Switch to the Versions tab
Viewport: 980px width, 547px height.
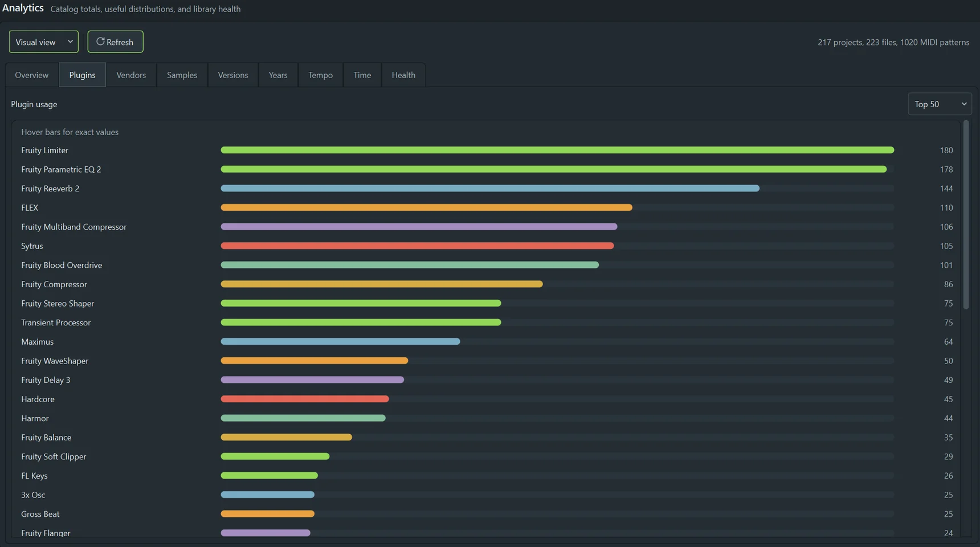(233, 75)
